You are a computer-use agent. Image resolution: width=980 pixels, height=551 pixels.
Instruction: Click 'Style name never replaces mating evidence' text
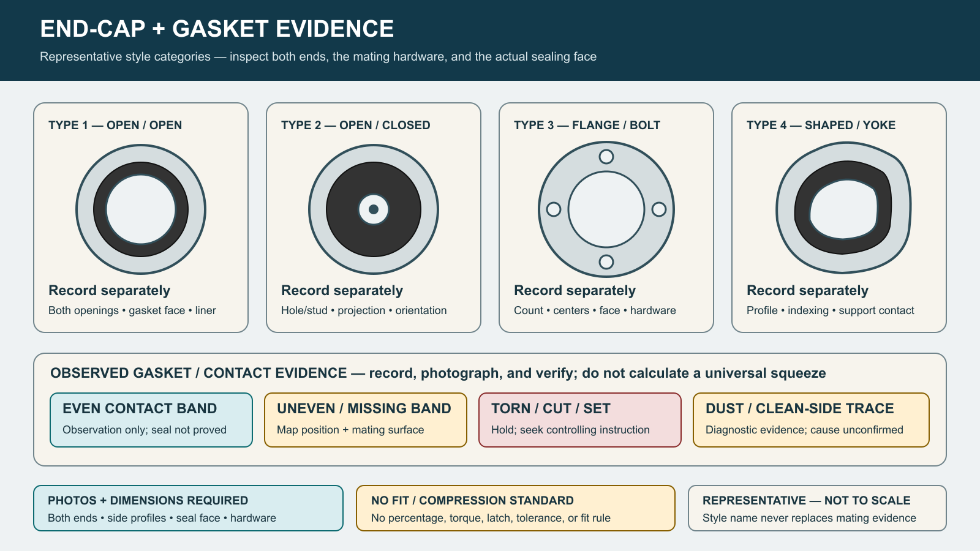(809, 518)
